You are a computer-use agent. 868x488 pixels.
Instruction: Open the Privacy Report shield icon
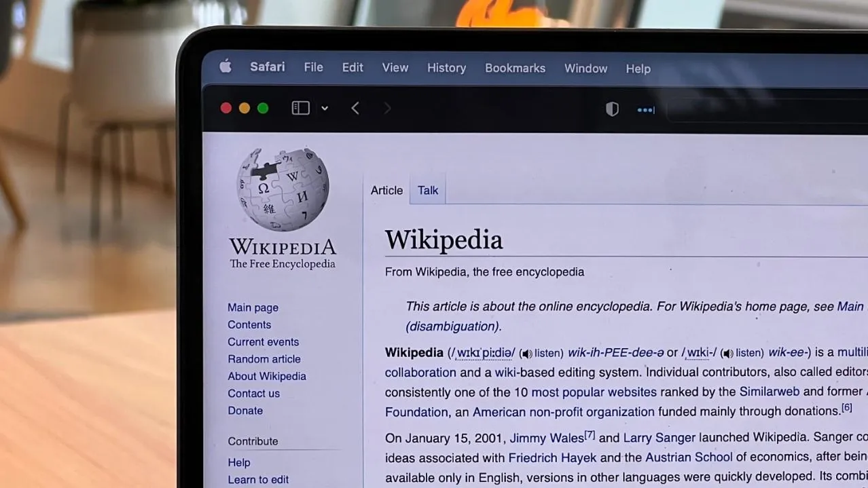point(612,109)
